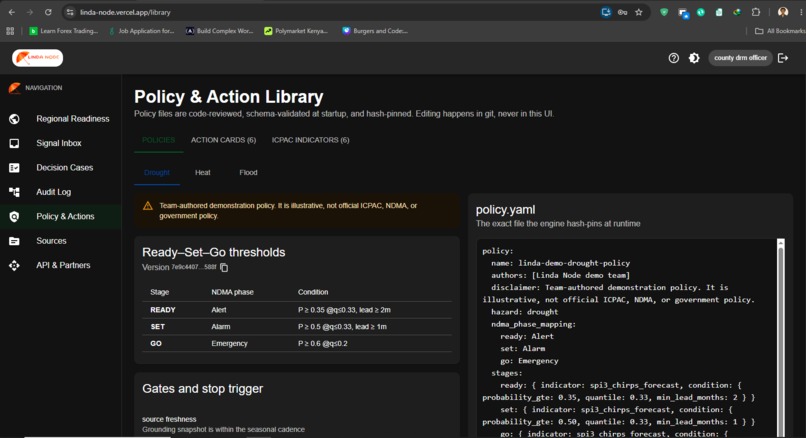The height and width of the screenshot is (438, 806).
Task: Select the Drought hazard tab
Action: [157, 173]
